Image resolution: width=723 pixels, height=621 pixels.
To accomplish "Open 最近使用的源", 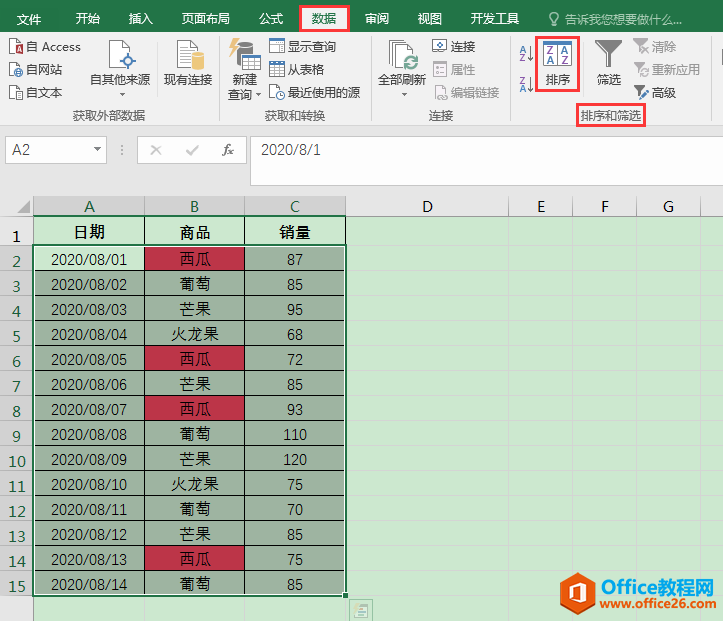I will (314, 93).
